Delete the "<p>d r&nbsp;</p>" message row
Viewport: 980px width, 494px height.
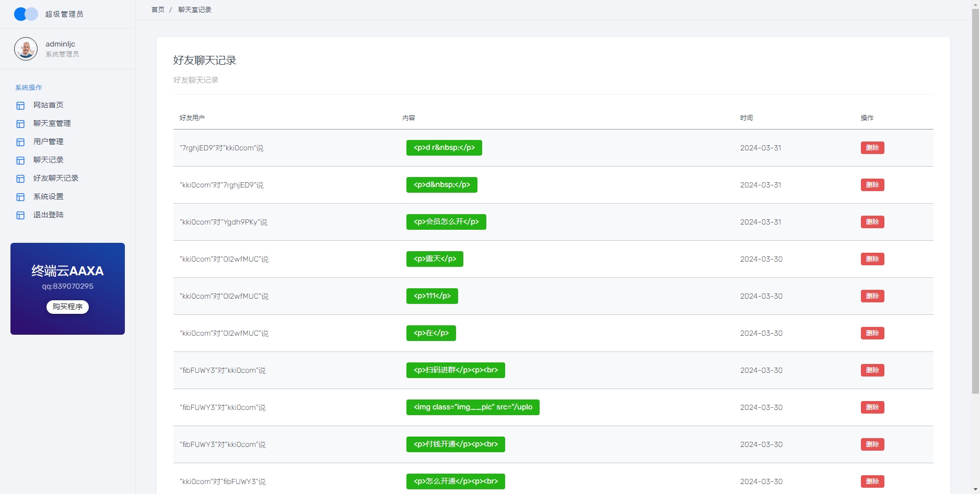(x=872, y=148)
